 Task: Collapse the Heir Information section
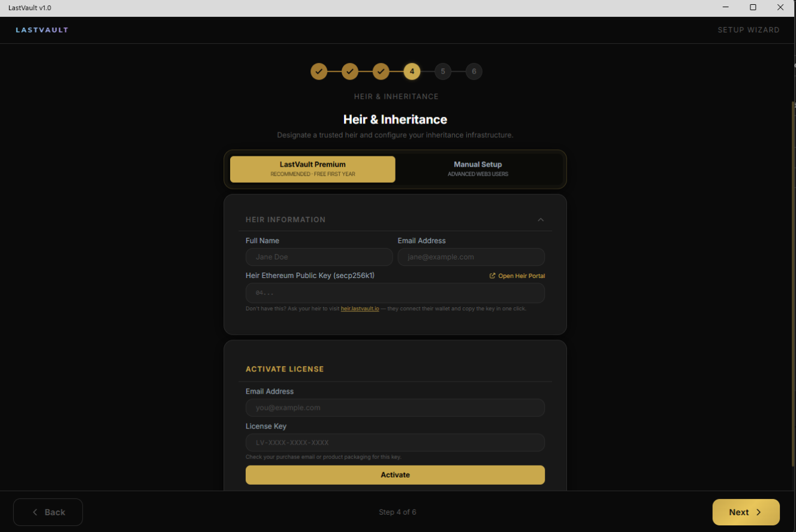(x=541, y=220)
